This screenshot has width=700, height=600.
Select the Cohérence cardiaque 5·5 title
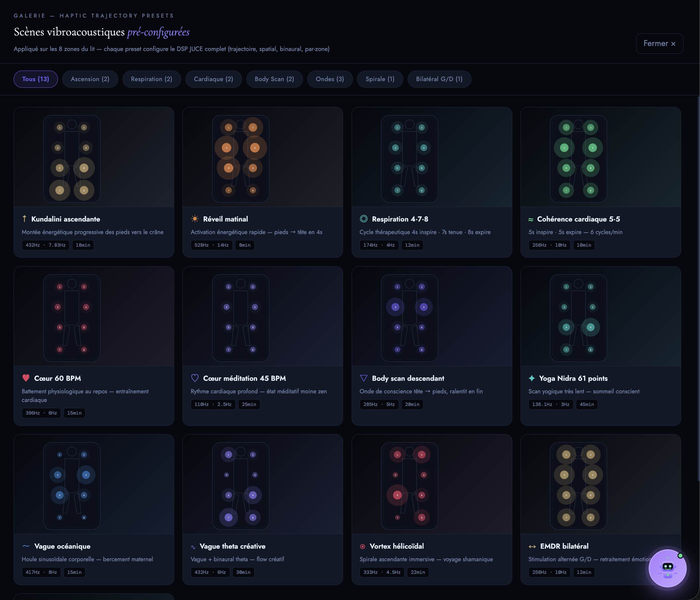[578, 219]
